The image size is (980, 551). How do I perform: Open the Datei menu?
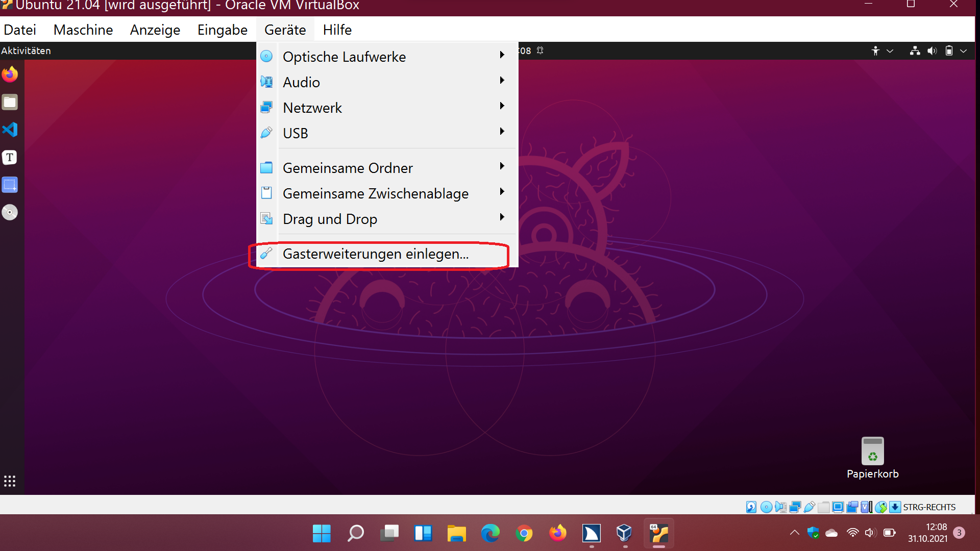tap(20, 30)
